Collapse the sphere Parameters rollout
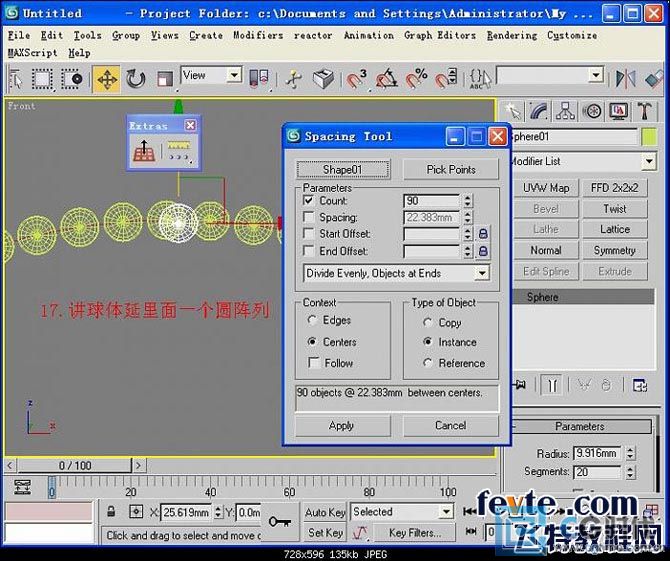The image size is (670, 561). tap(580, 426)
